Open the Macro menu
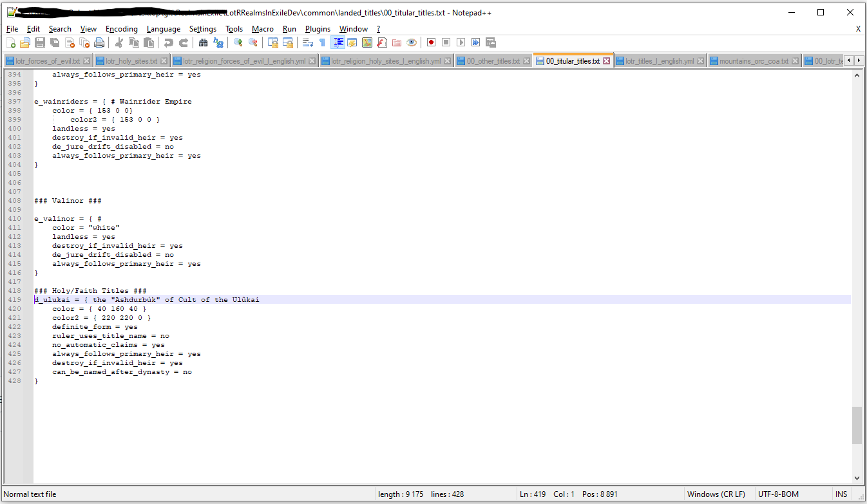The width and height of the screenshot is (867, 504). tap(263, 29)
